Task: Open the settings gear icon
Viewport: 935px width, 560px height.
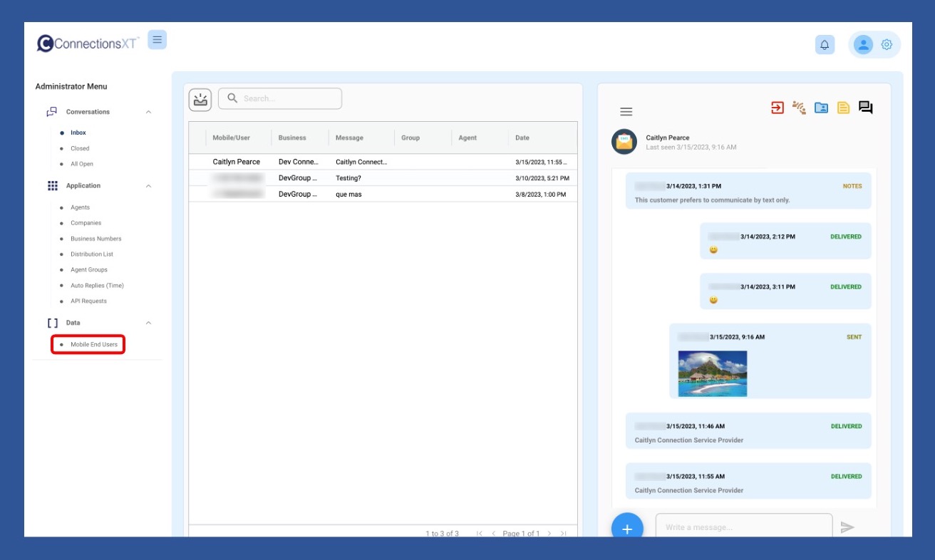Action: [887, 45]
